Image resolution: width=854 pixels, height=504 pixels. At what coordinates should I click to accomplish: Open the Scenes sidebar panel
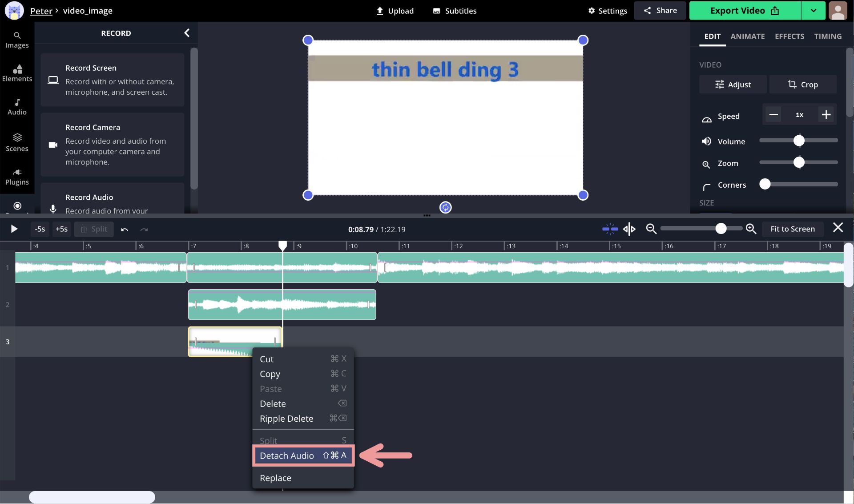(17, 142)
